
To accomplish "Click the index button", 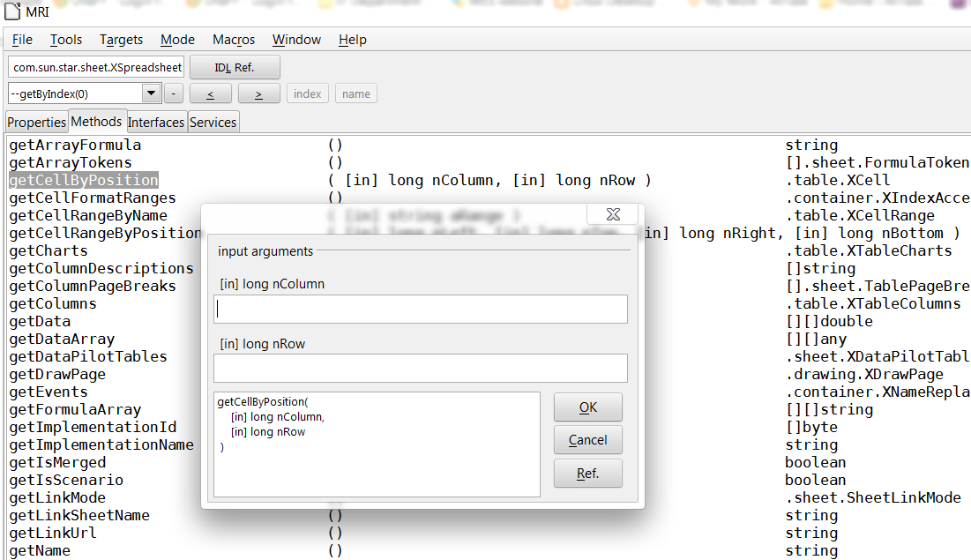I will point(307,93).
